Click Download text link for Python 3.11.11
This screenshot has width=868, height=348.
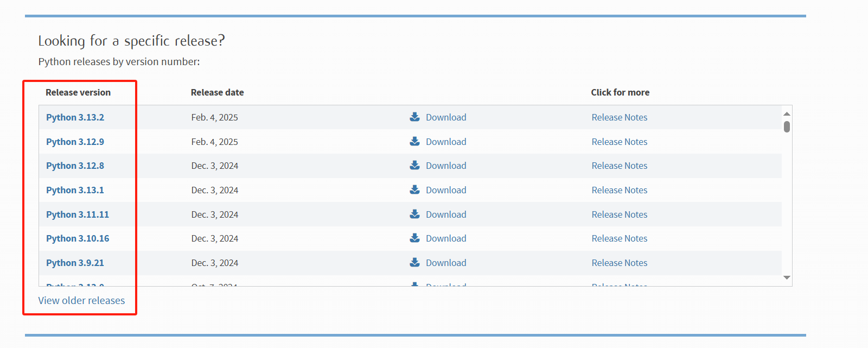pyautogui.click(x=446, y=214)
